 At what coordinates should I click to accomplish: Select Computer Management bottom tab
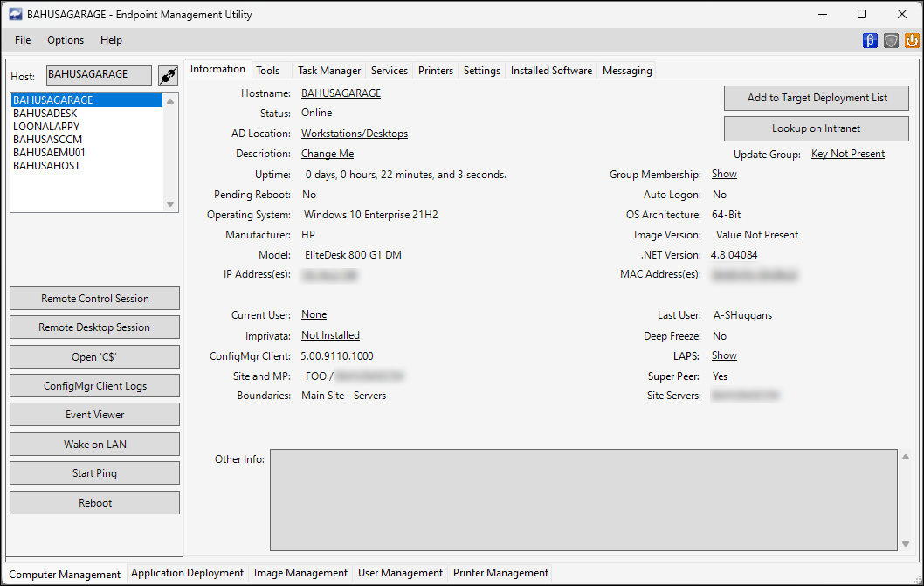point(65,574)
